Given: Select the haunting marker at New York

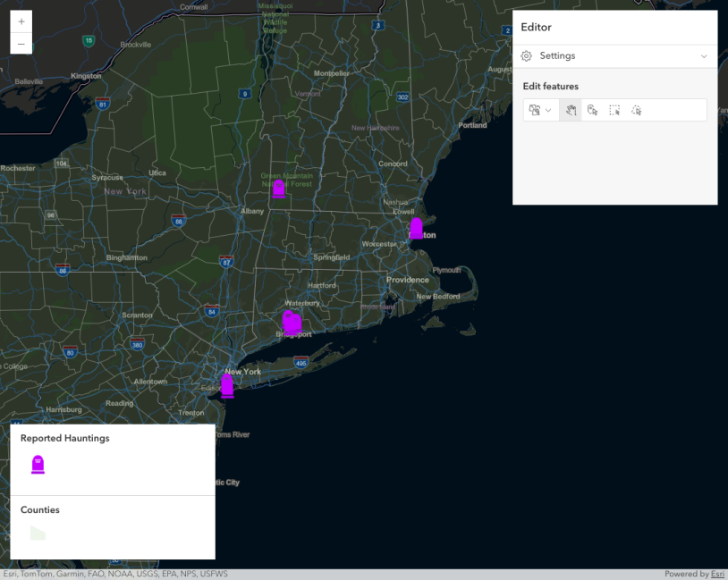Looking at the screenshot, I should tap(227, 385).
